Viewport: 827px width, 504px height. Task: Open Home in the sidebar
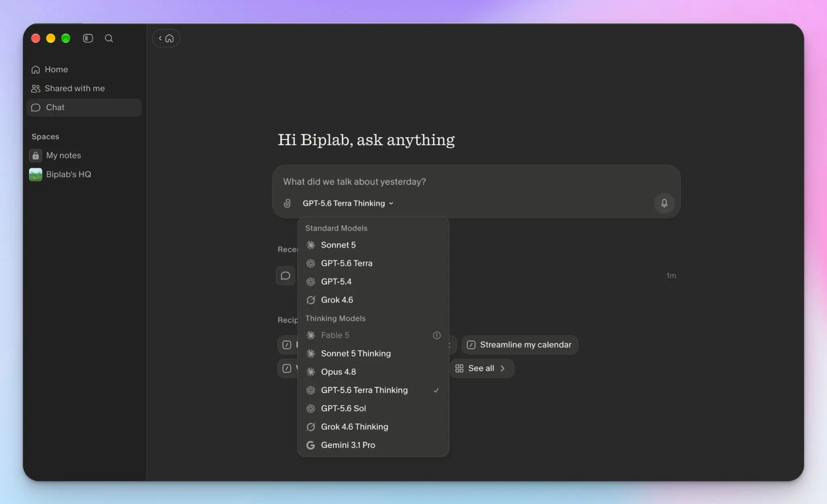point(84,69)
